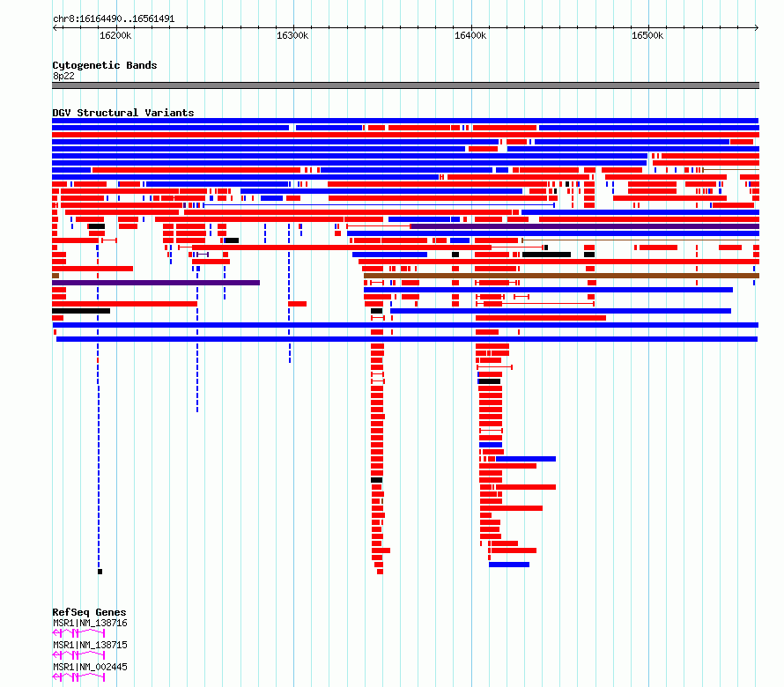The image size is (784, 687).
Task: Click the 16500k ruler position label
Action: tap(647, 35)
